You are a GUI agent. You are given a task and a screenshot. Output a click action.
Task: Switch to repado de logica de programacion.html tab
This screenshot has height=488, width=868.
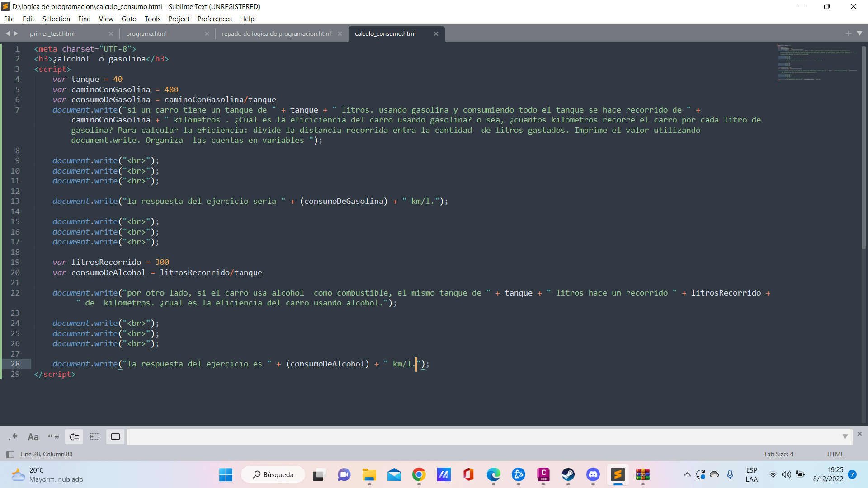coord(276,34)
